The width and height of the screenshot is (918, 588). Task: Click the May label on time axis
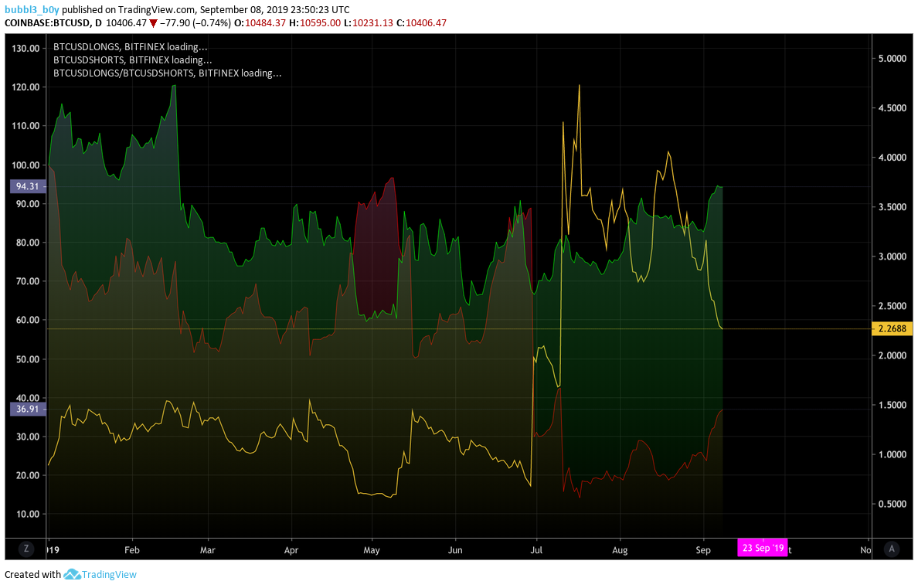tap(372, 550)
